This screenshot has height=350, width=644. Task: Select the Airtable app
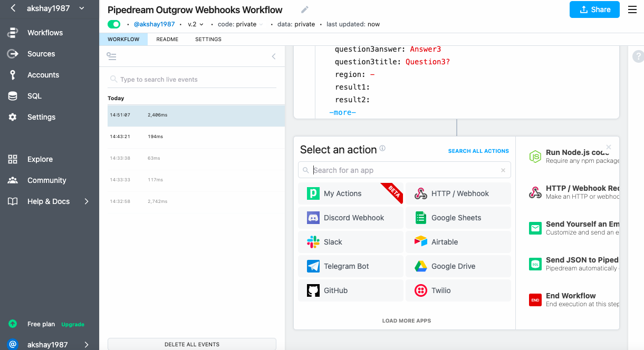point(458,242)
